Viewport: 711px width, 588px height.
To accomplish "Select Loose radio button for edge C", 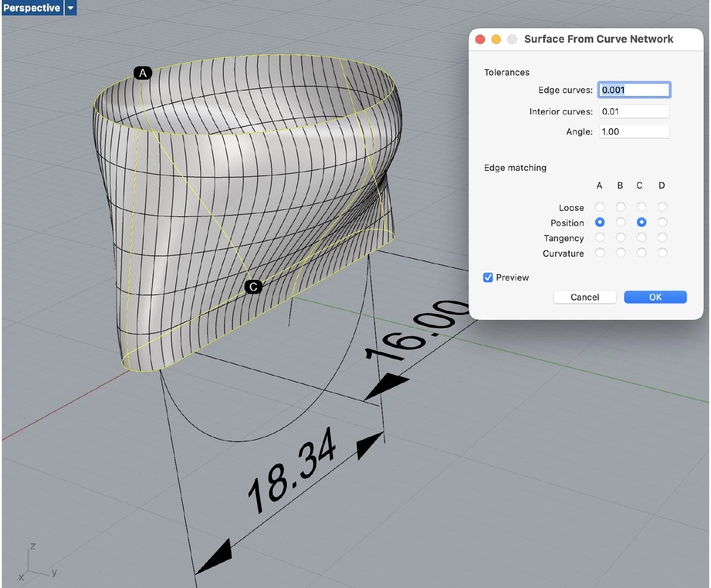I will [641, 207].
